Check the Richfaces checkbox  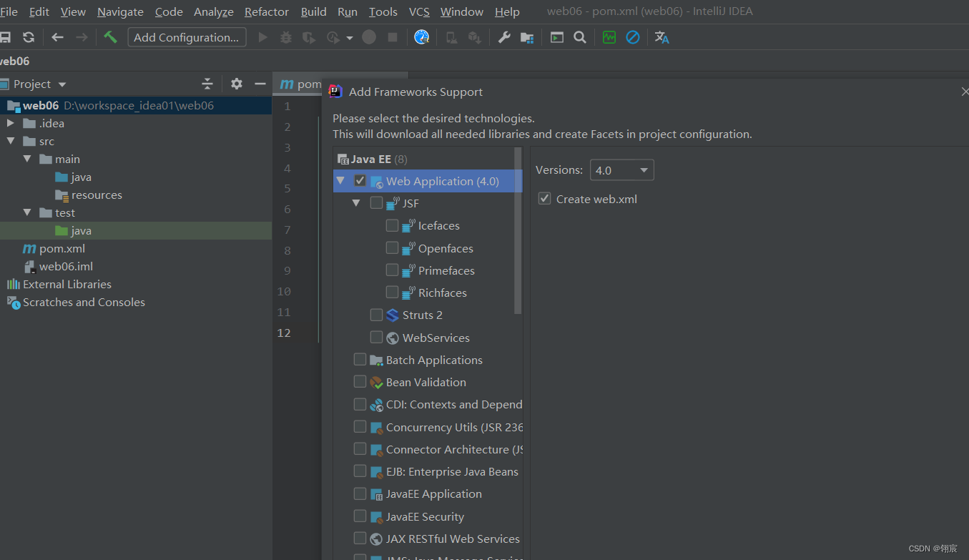click(392, 292)
